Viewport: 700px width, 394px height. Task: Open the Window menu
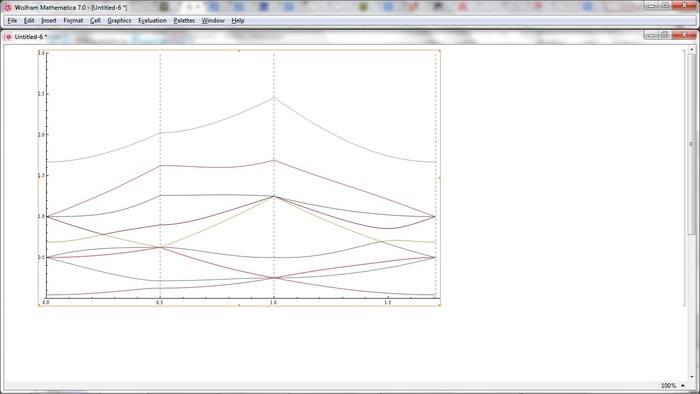point(213,21)
